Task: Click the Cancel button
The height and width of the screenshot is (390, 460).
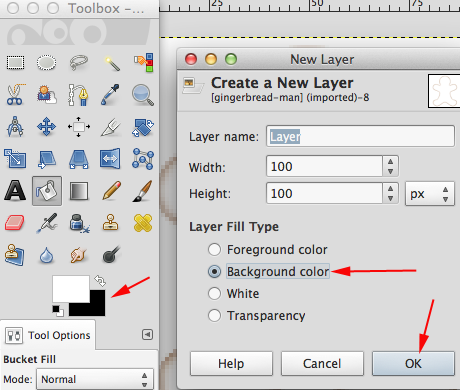Action: coord(322,364)
